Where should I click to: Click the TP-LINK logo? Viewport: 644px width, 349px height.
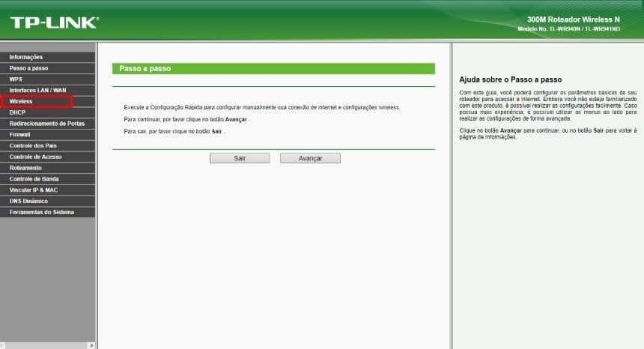point(55,22)
